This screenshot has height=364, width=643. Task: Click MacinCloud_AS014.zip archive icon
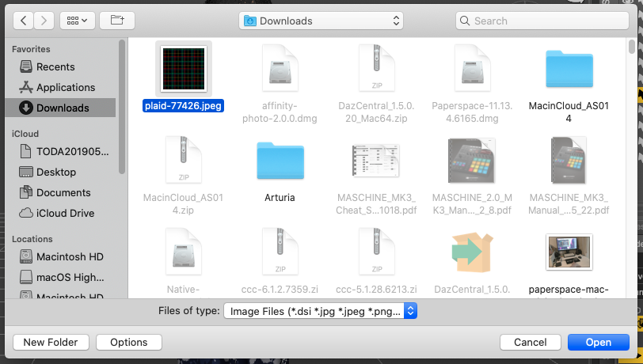[184, 160]
